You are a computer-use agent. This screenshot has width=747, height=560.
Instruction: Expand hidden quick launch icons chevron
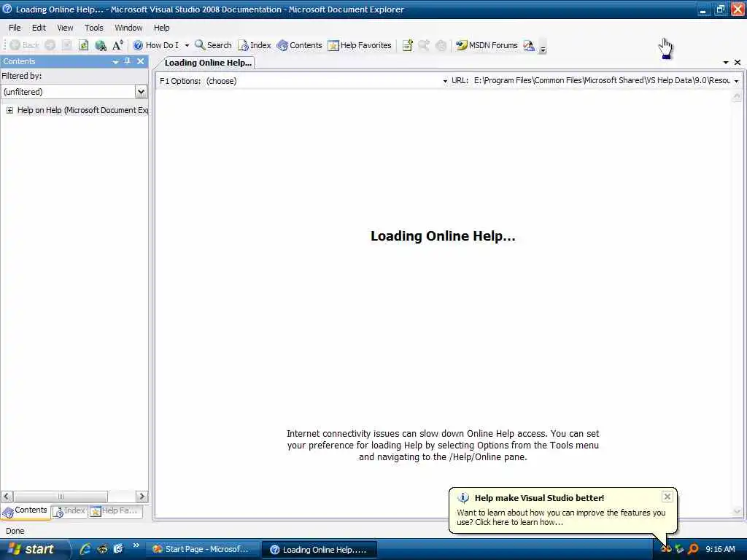point(136,545)
